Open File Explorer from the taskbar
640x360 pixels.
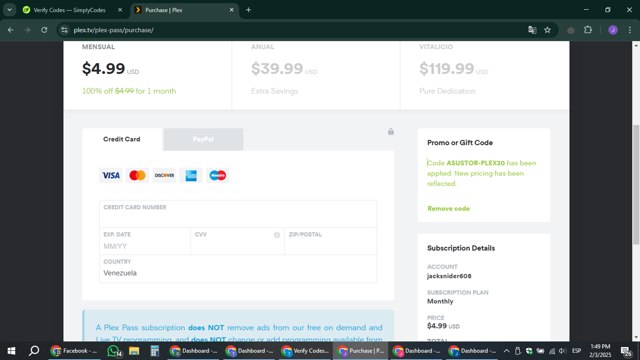tap(134, 351)
